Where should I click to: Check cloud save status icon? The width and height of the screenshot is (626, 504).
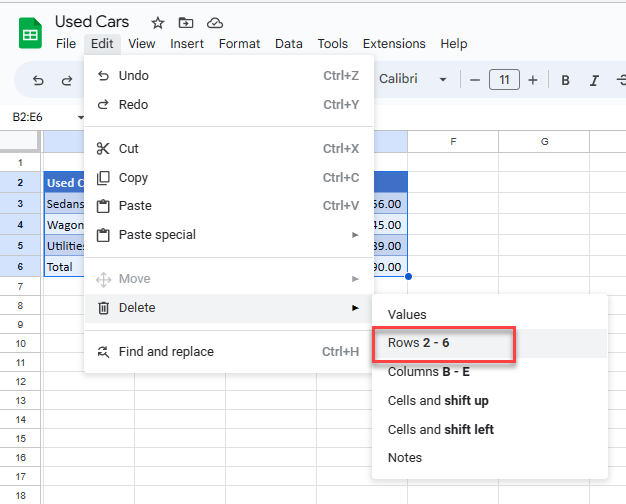214,22
